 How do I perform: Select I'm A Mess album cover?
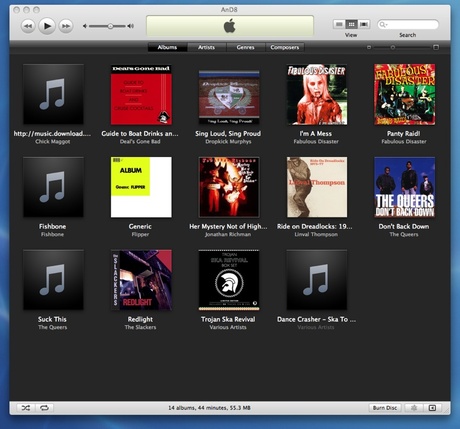click(317, 94)
